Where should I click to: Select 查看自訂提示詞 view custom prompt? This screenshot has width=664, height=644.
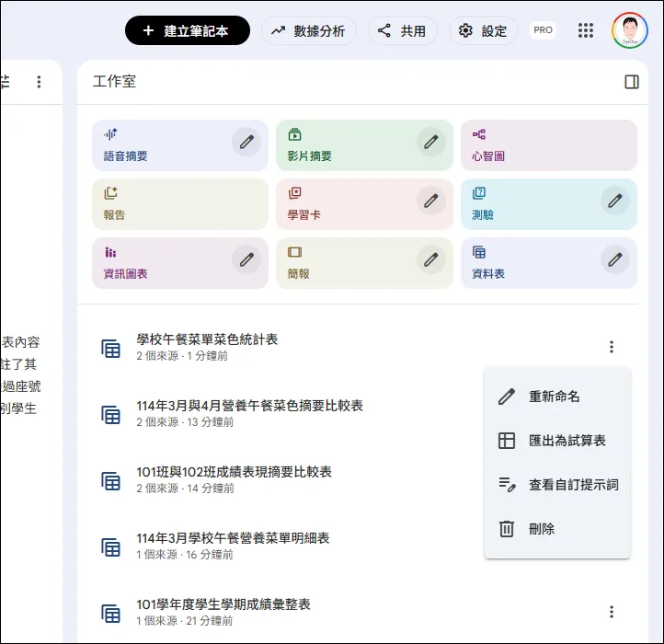click(557, 485)
